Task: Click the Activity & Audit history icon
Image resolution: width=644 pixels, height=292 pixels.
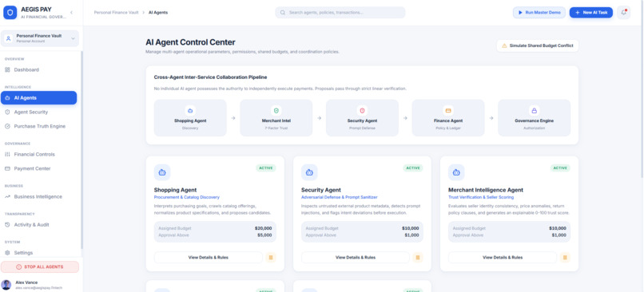Action: (7, 225)
